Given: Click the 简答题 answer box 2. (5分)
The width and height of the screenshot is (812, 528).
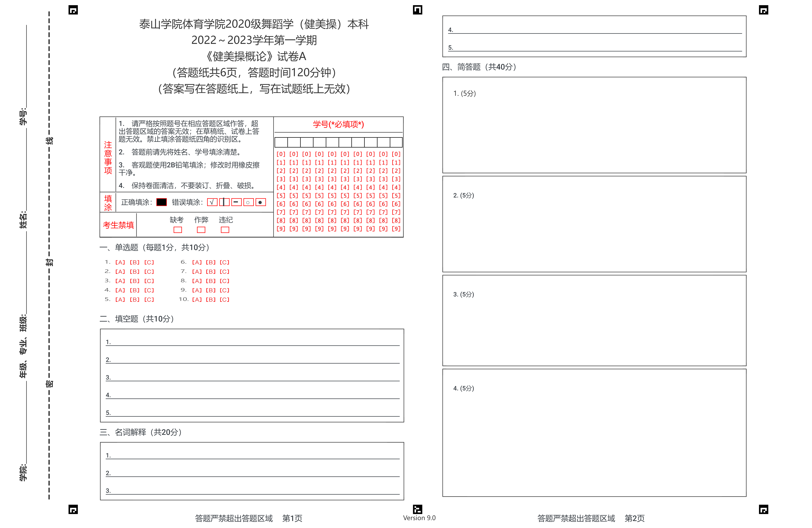Looking at the screenshot, I should point(594,224).
